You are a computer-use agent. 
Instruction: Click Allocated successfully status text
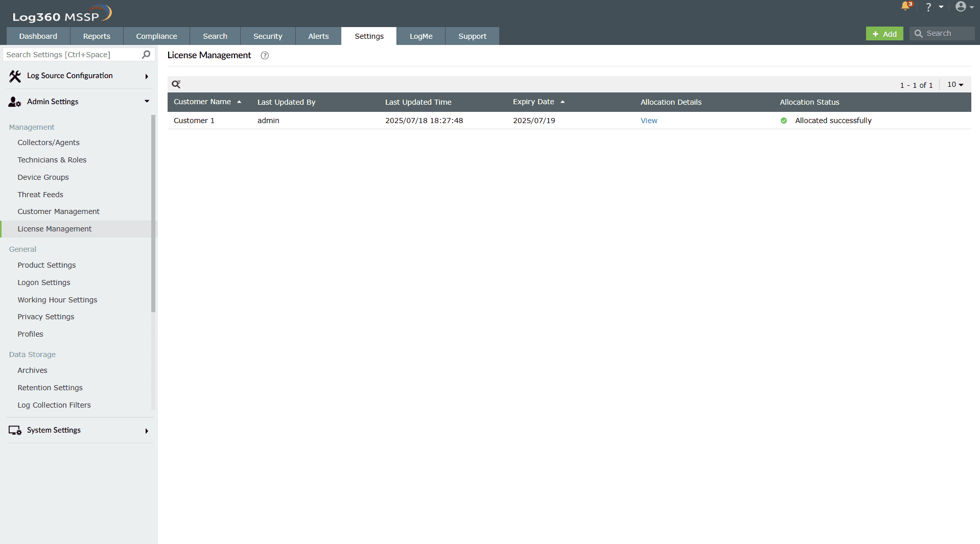coord(833,121)
